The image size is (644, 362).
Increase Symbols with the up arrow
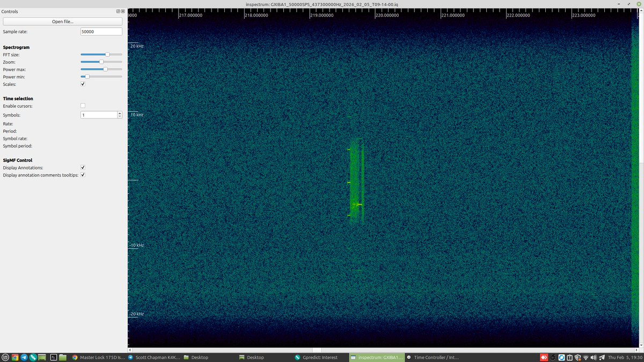[x=120, y=113]
